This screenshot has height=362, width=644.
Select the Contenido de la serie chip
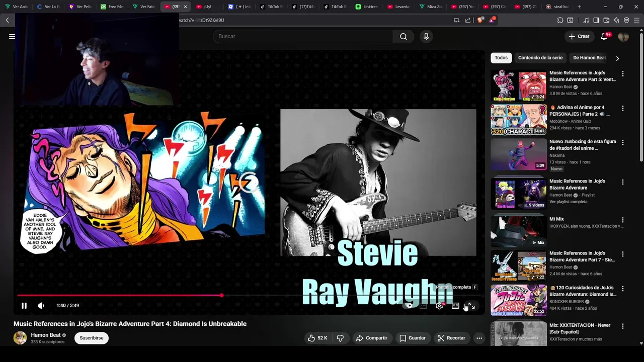pos(540,58)
